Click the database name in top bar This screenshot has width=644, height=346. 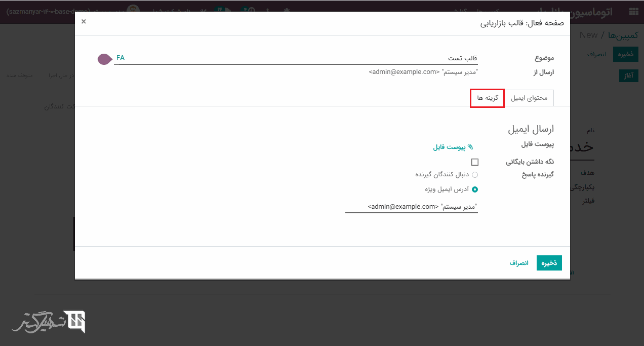coord(48,11)
